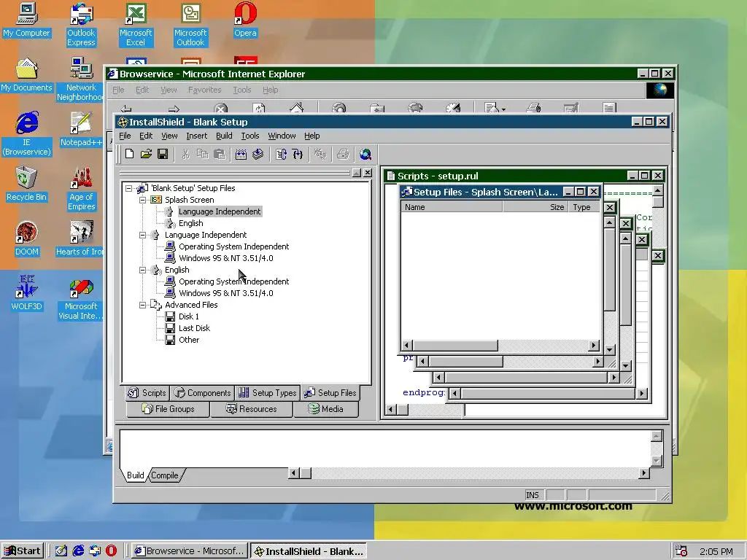The image size is (747, 560).
Task: Collapse the top-level English tree node
Action: coord(142,270)
